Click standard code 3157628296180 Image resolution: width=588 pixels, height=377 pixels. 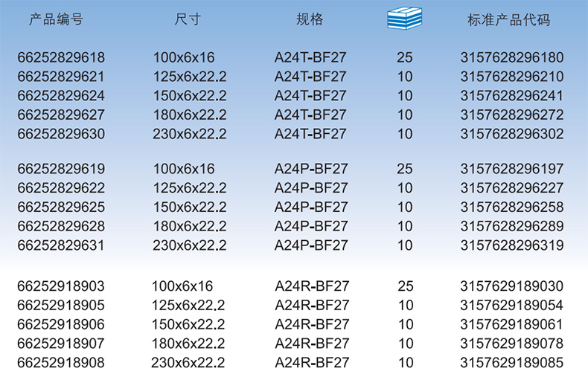[512, 57]
